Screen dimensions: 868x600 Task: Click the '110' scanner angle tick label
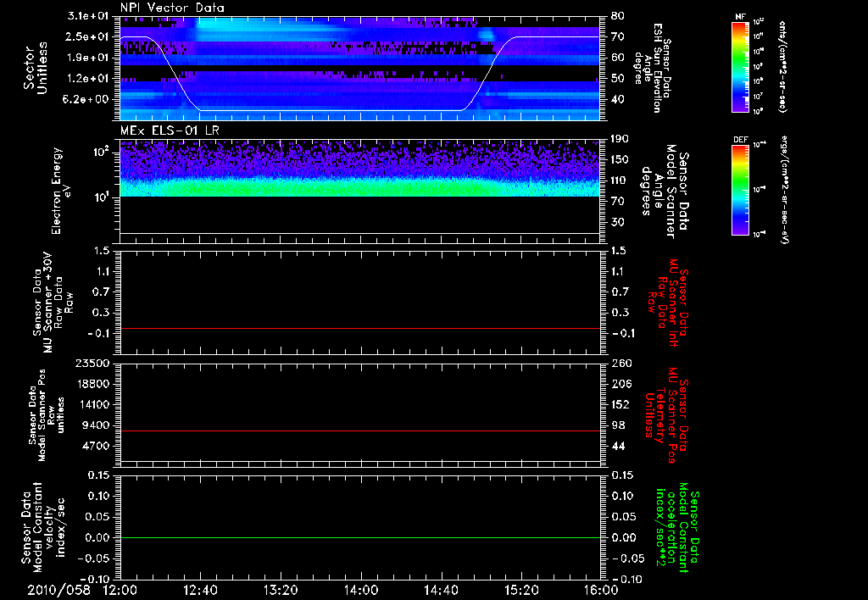point(620,181)
